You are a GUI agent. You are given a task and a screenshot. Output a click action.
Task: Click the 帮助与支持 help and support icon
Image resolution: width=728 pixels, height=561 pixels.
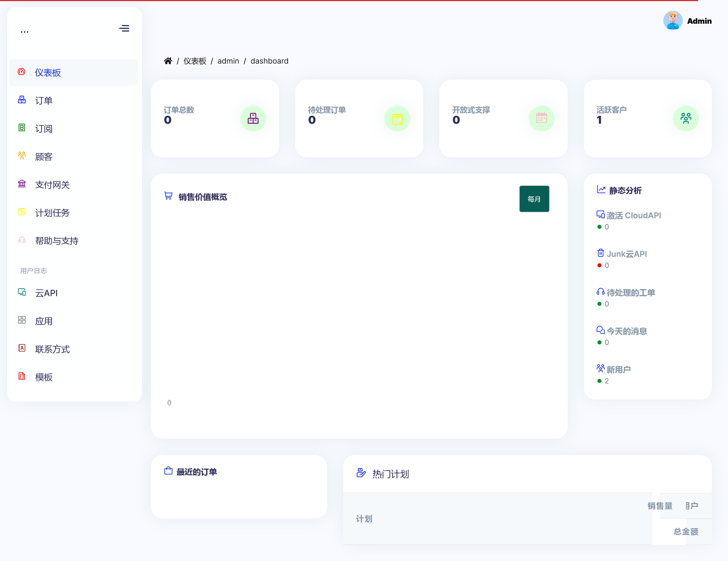tap(22, 241)
